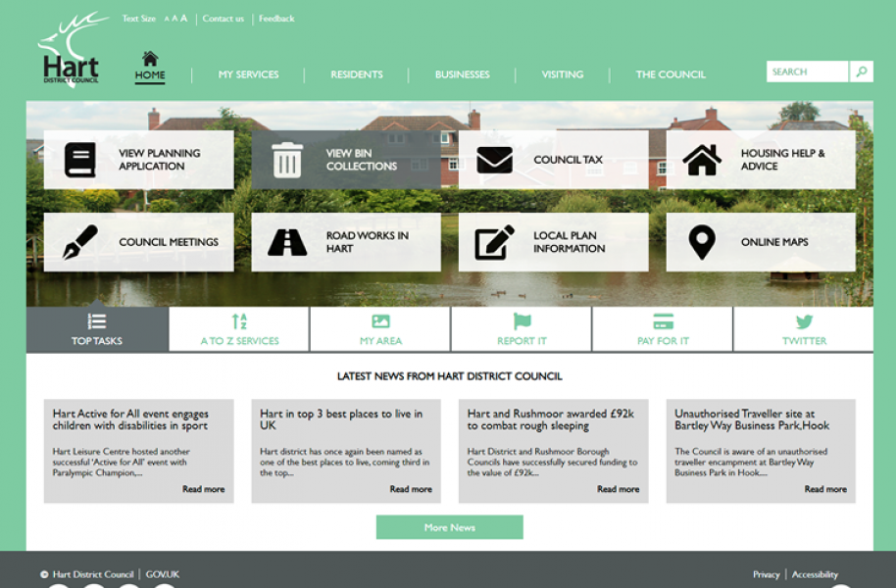Open the Council Meetings tile

(x=139, y=242)
